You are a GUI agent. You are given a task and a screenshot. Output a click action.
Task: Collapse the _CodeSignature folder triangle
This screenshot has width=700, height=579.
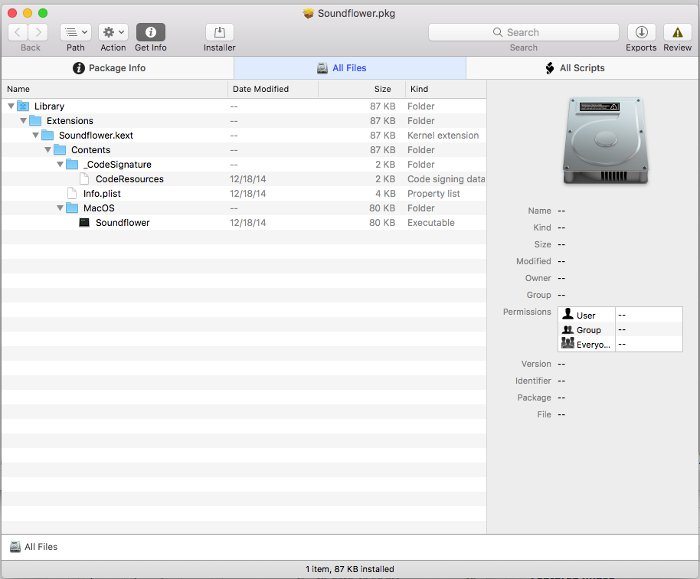(60, 164)
